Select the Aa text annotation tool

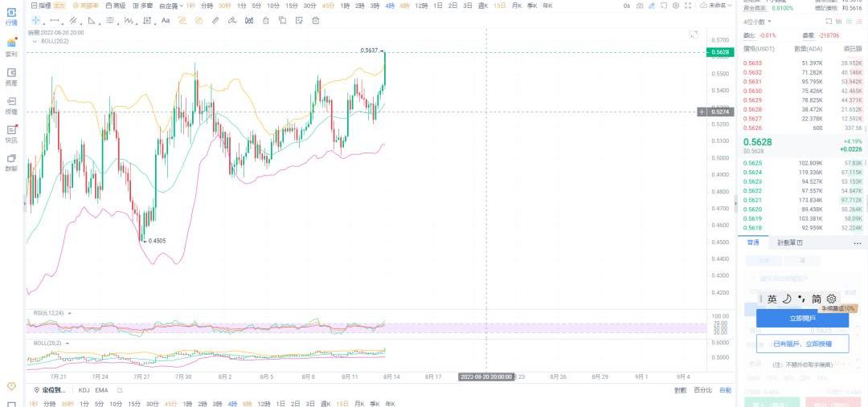tap(166, 20)
